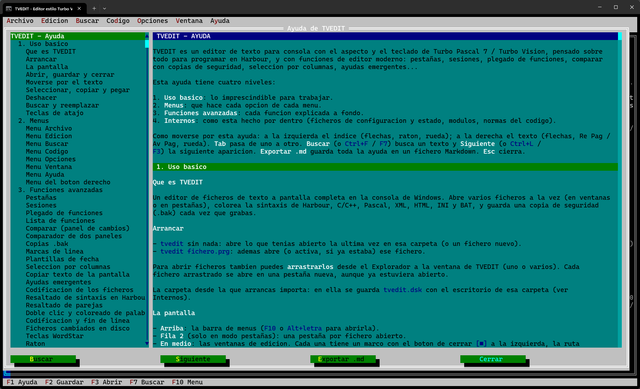Click the green Buscar button
Viewport: 640px width, 389px height.
coord(43,359)
